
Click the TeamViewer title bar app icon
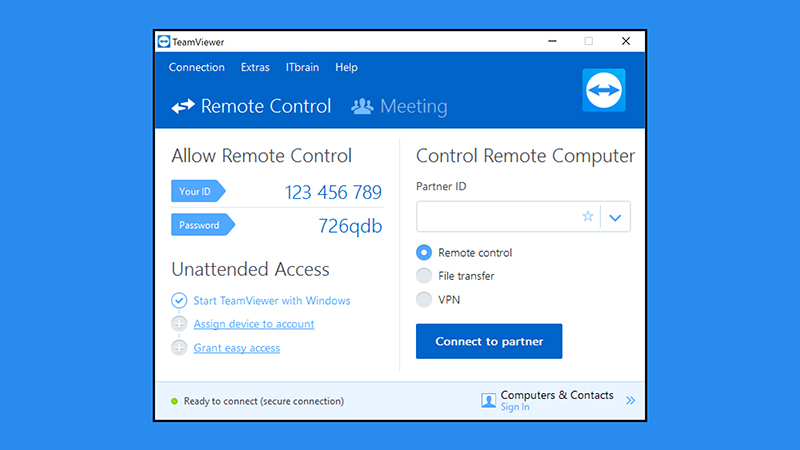pyautogui.click(x=164, y=41)
